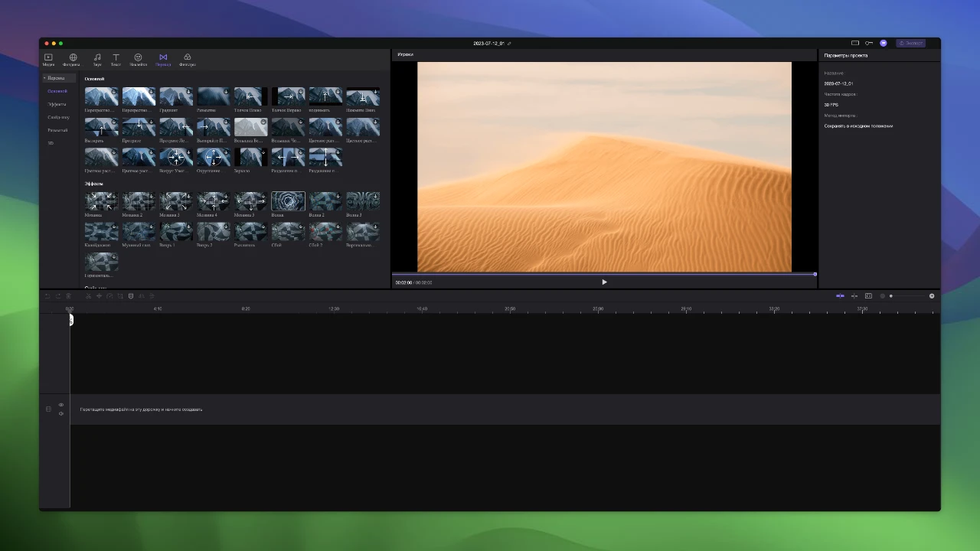Click the Наклейки smiley icon
This screenshot has height=551, width=980.
[x=138, y=59]
